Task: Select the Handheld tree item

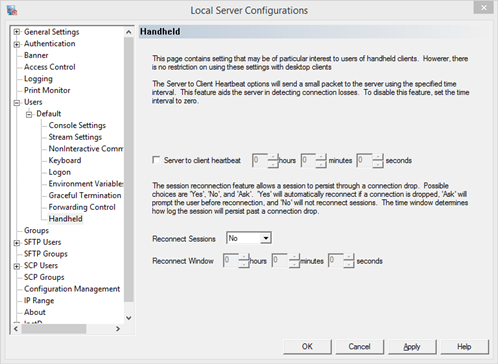Action: coord(65,219)
